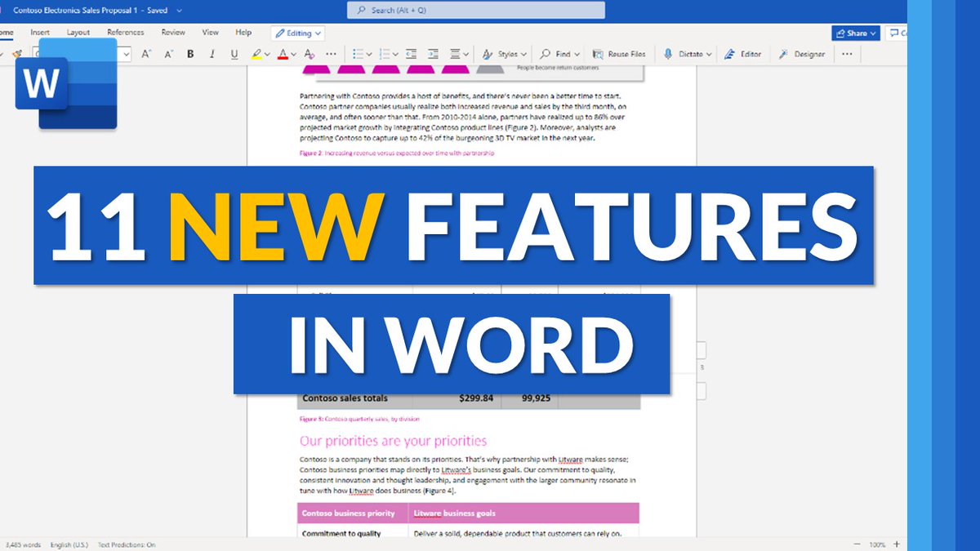Click the Decrease Indent icon
The image size is (980, 551).
412,54
